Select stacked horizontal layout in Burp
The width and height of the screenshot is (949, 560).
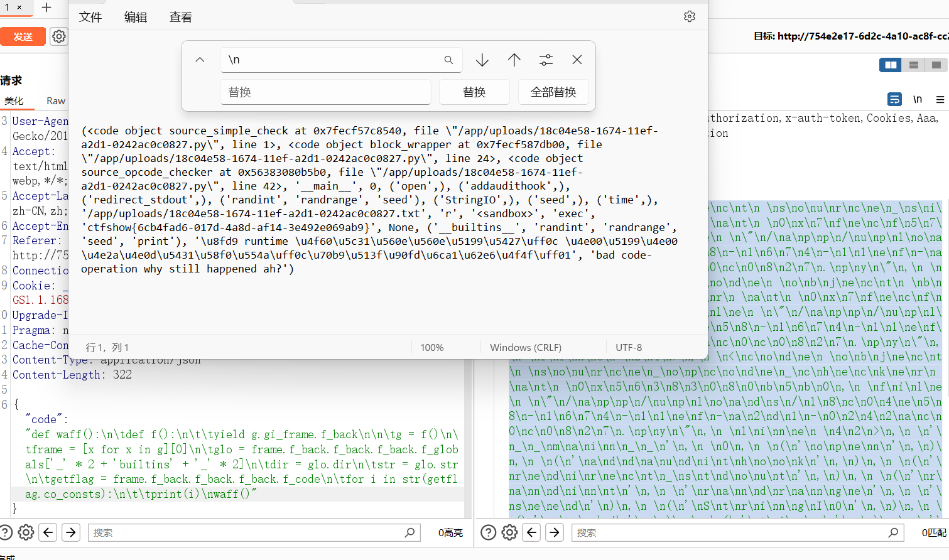tap(914, 65)
